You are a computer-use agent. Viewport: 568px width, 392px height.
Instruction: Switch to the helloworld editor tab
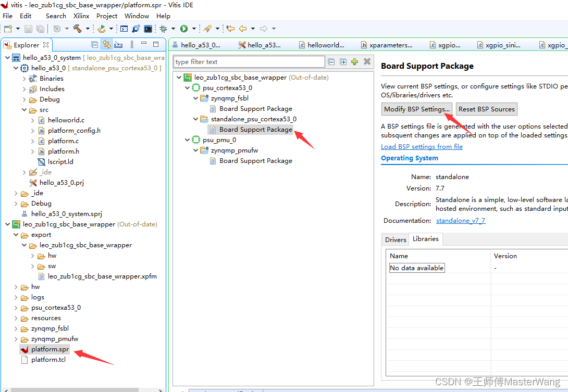pos(322,45)
